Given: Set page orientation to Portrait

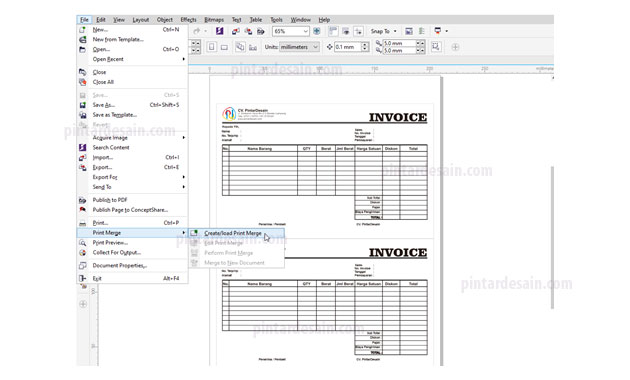Looking at the screenshot, I should click(212, 47).
